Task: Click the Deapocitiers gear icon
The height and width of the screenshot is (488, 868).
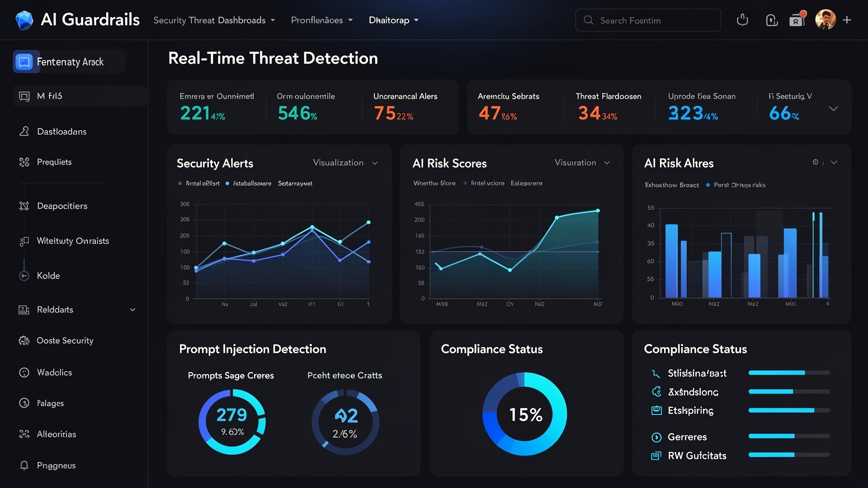Action: pos(24,206)
